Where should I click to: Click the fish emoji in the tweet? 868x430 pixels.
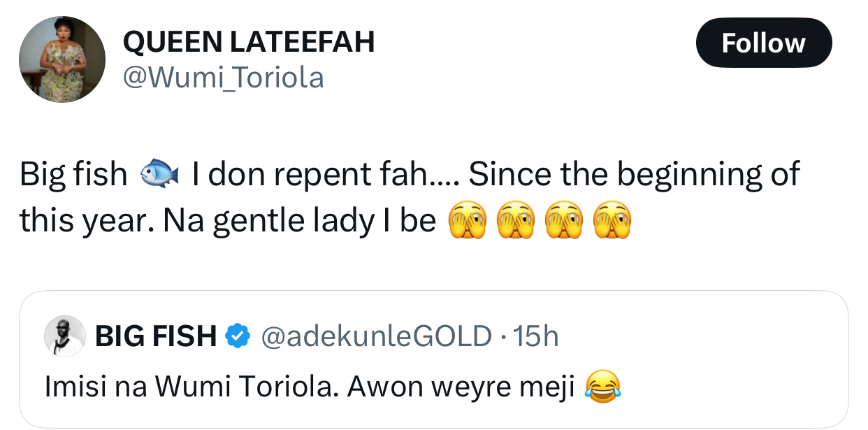(x=160, y=174)
